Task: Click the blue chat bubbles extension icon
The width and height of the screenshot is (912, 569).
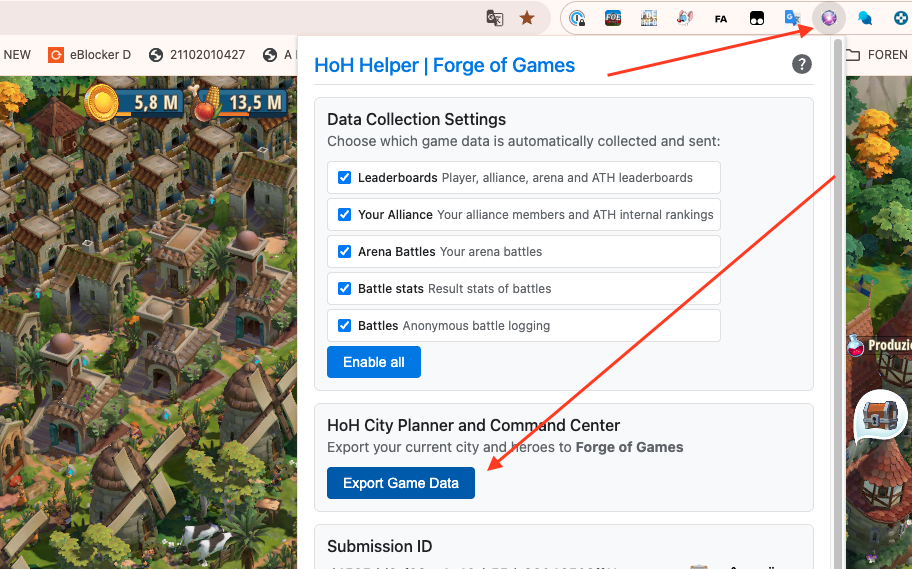Action: click(865, 18)
